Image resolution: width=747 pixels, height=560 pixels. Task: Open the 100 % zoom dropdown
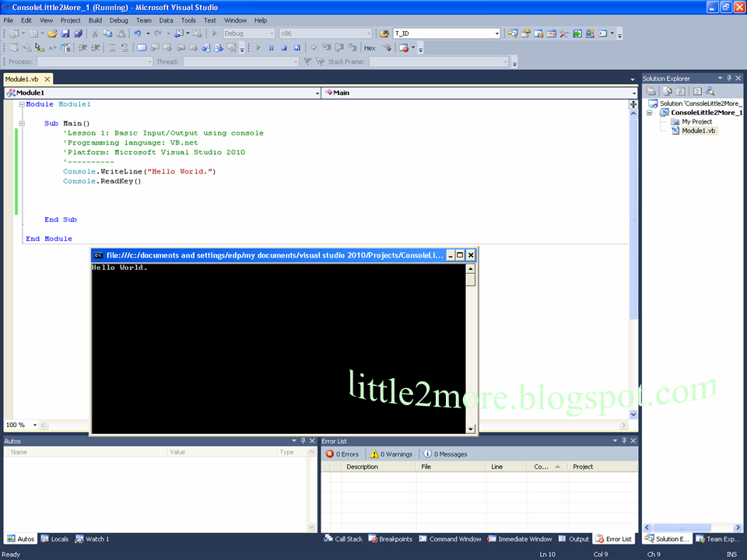(35, 425)
